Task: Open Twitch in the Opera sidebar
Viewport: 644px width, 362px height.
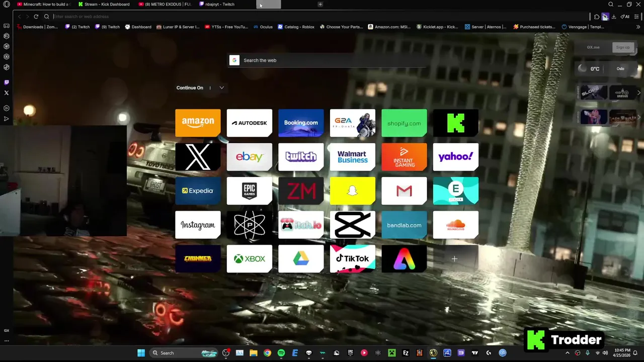Action: click(7, 82)
